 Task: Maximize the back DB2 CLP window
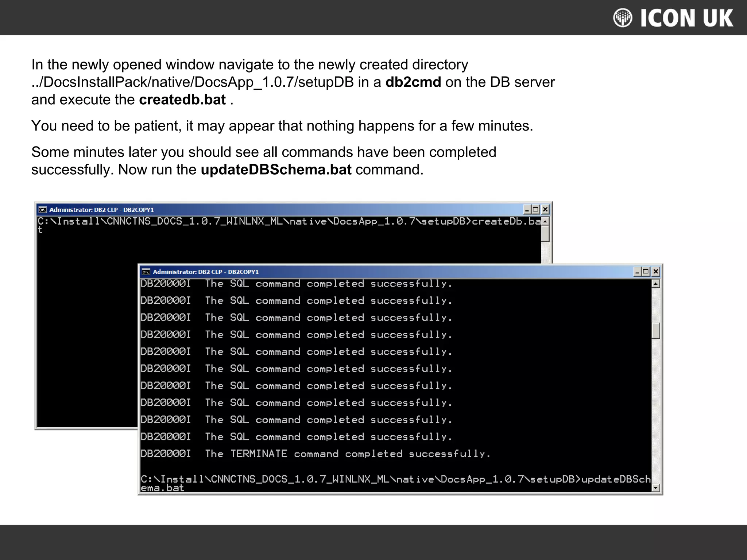click(535, 209)
